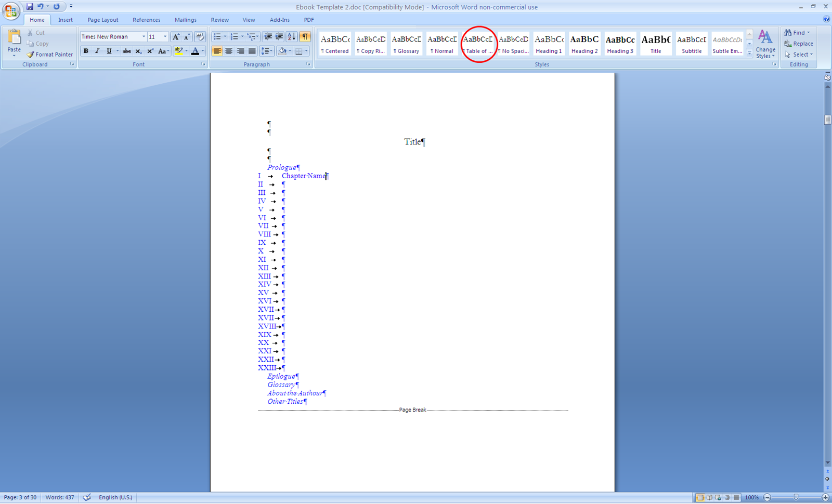
Task: Apply center alignment to the paragraph
Action: pyautogui.click(x=229, y=50)
